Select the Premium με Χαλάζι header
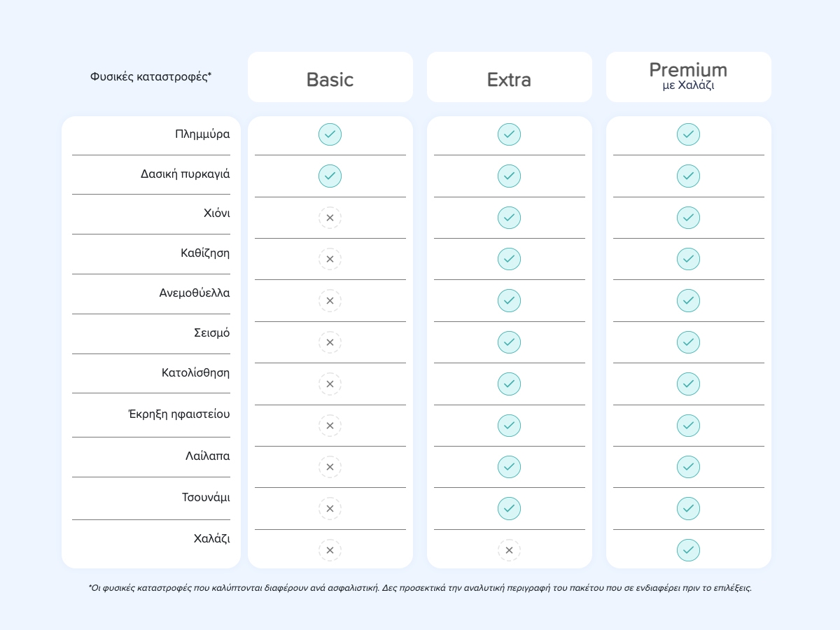The height and width of the screenshot is (630, 840). click(689, 77)
